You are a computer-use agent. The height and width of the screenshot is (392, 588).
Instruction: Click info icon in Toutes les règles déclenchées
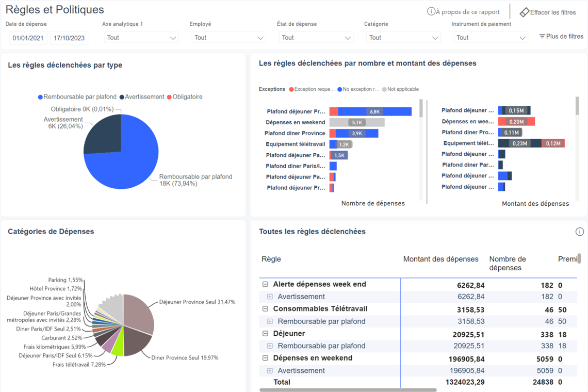click(x=579, y=232)
